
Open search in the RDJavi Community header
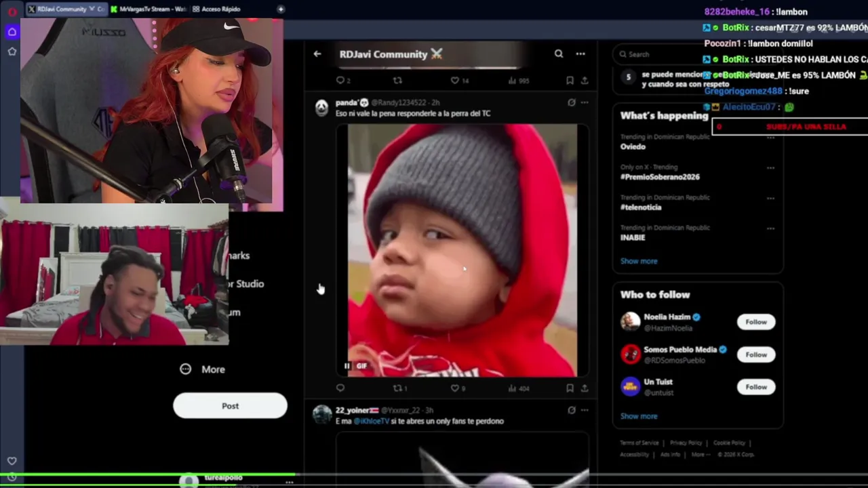pyautogui.click(x=559, y=54)
